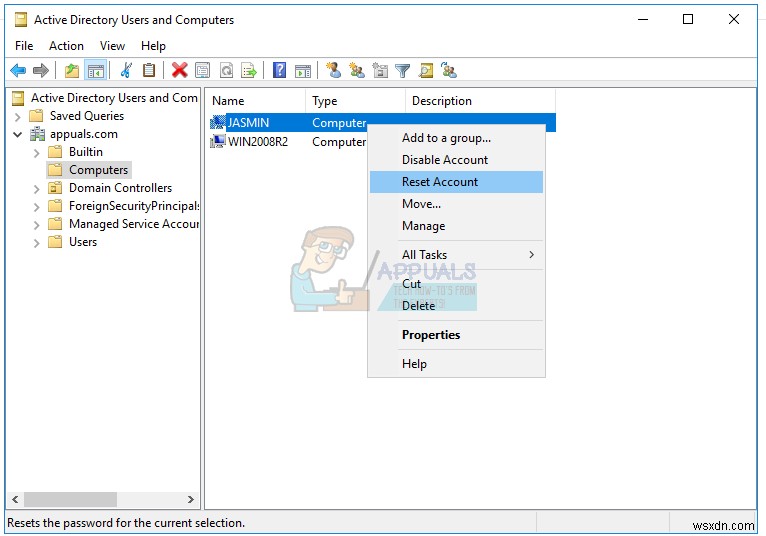Select the JASMIN computer name
The image size is (766, 536).
click(248, 122)
